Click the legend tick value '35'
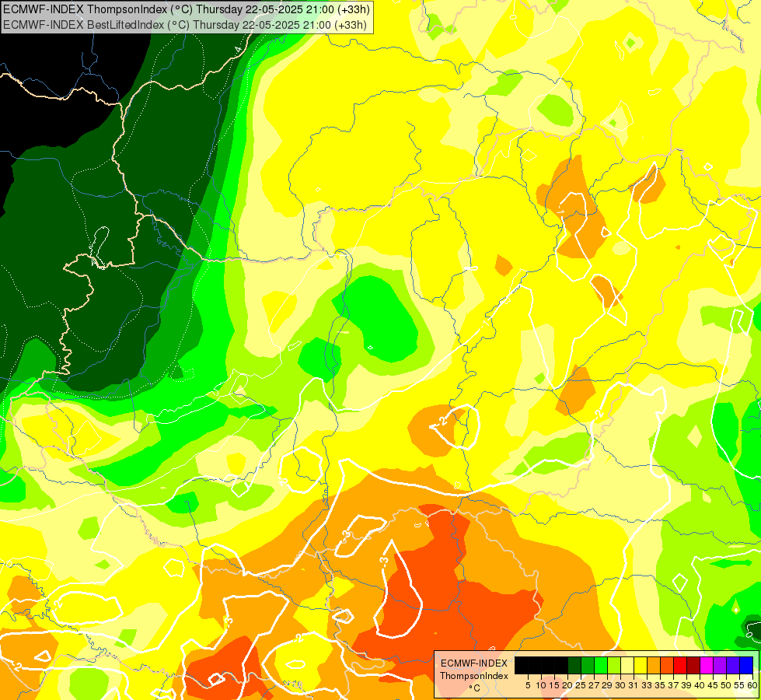This screenshot has height=700, width=761. [660, 685]
